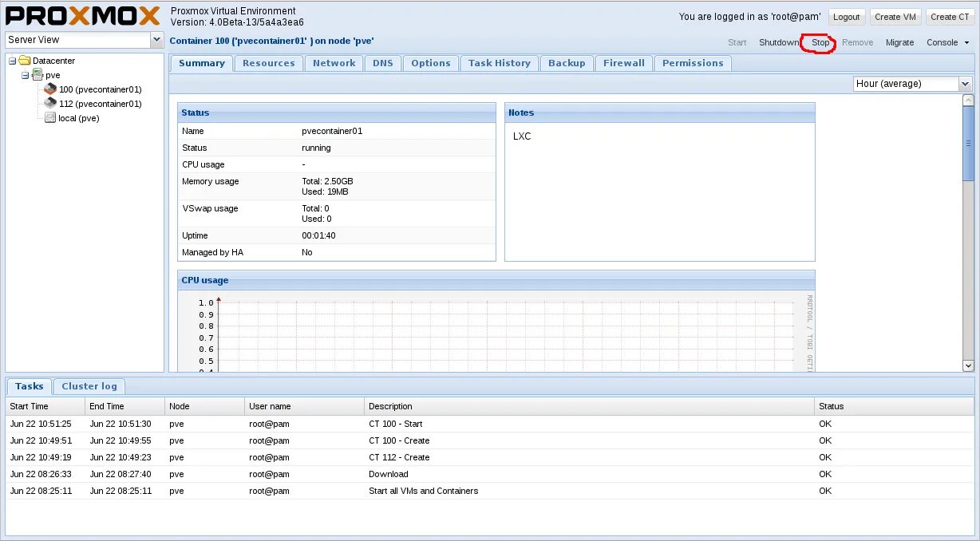Open the Task History tab
980x541 pixels.
click(500, 63)
